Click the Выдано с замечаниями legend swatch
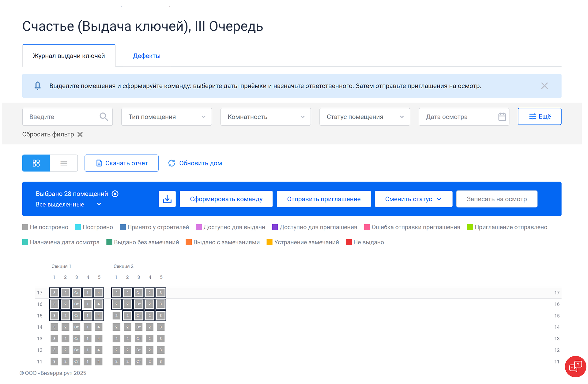Screen dimensions: 588x384 [x=189, y=242]
